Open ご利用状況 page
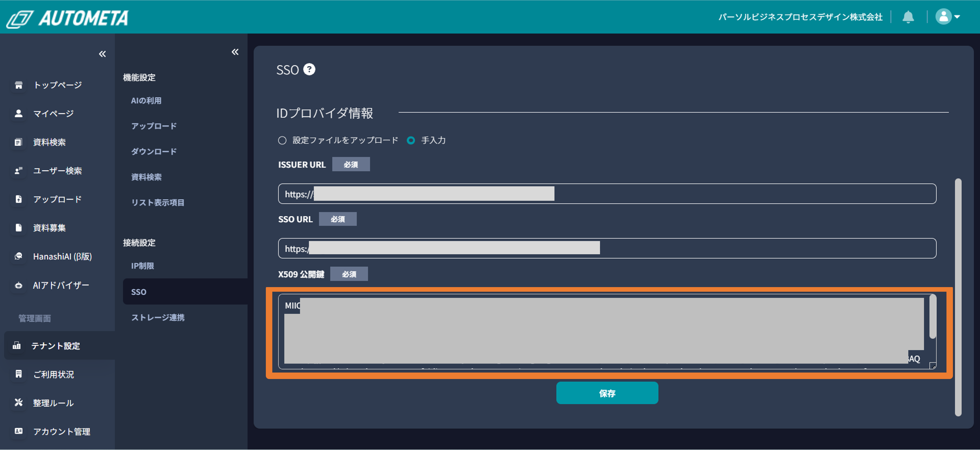Viewport: 980px width, 450px height. click(54, 374)
